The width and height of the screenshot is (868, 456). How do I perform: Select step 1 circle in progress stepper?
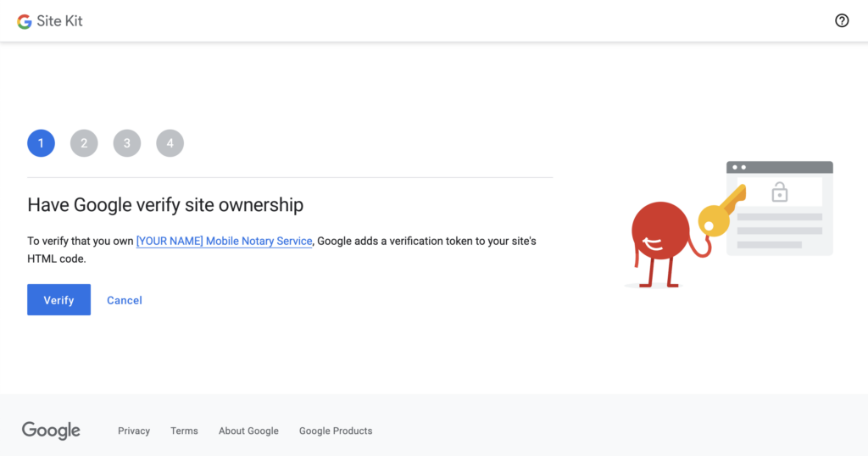point(41,143)
